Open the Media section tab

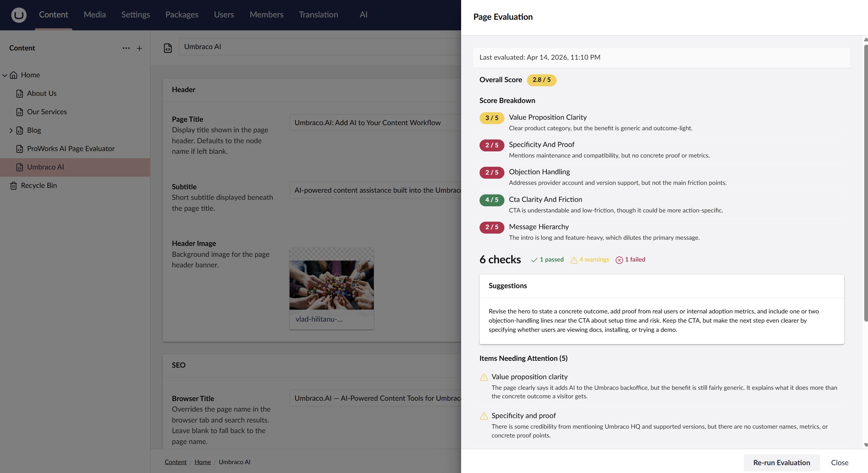pyautogui.click(x=95, y=15)
